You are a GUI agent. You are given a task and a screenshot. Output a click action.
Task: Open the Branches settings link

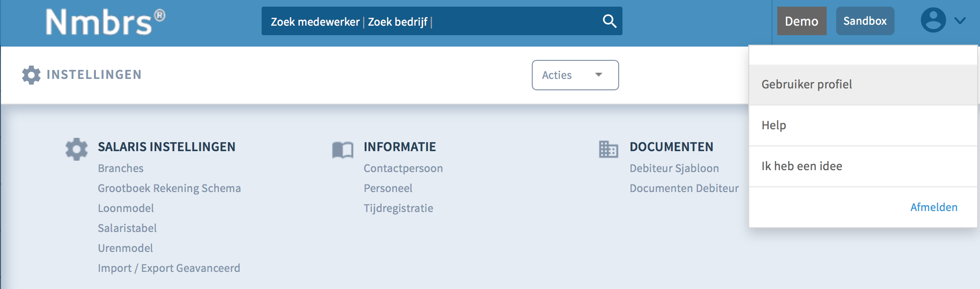click(x=121, y=168)
